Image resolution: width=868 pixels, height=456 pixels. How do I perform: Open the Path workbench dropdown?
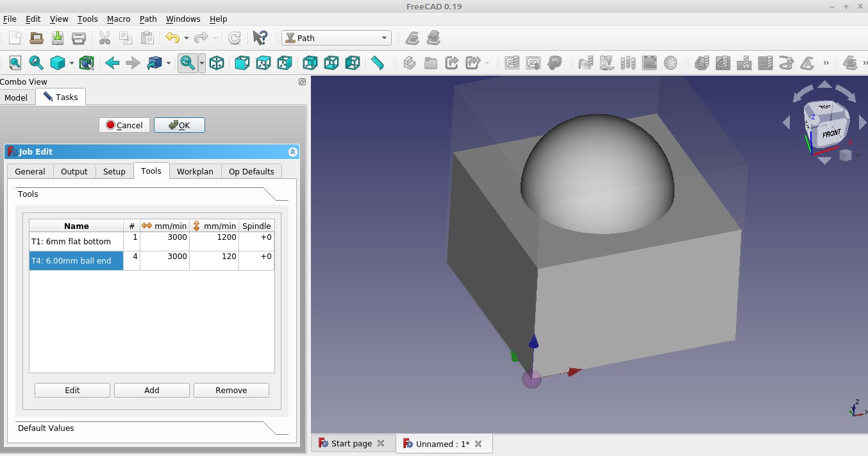pos(337,38)
